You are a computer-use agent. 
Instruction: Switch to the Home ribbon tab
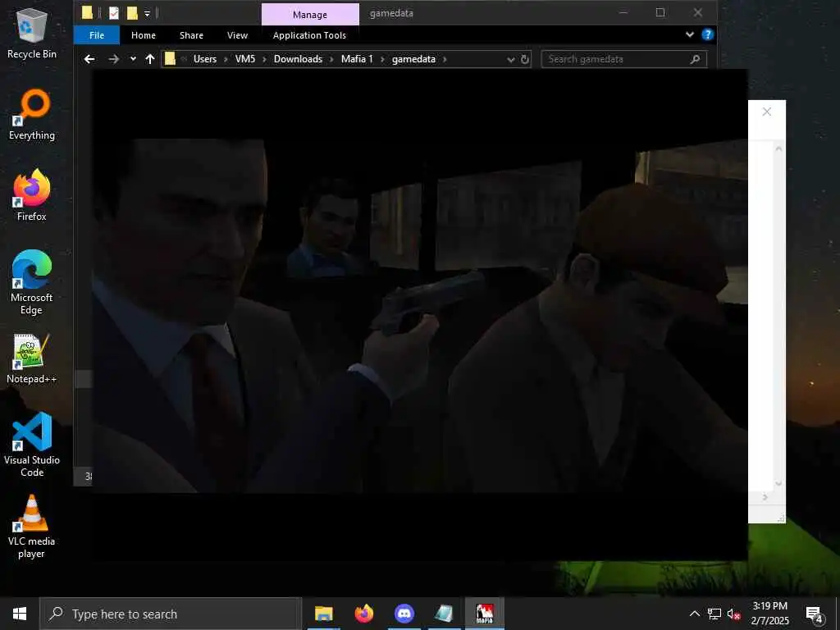click(x=144, y=35)
